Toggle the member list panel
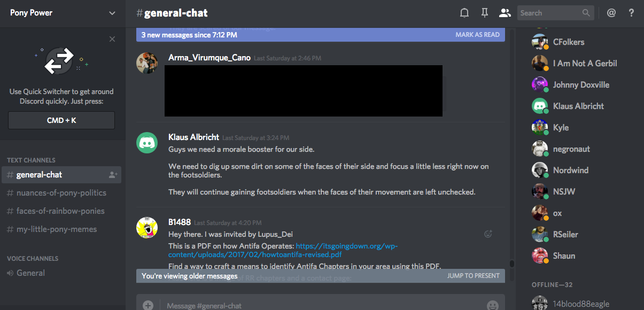The width and height of the screenshot is (644, 310). pos(505,13)
